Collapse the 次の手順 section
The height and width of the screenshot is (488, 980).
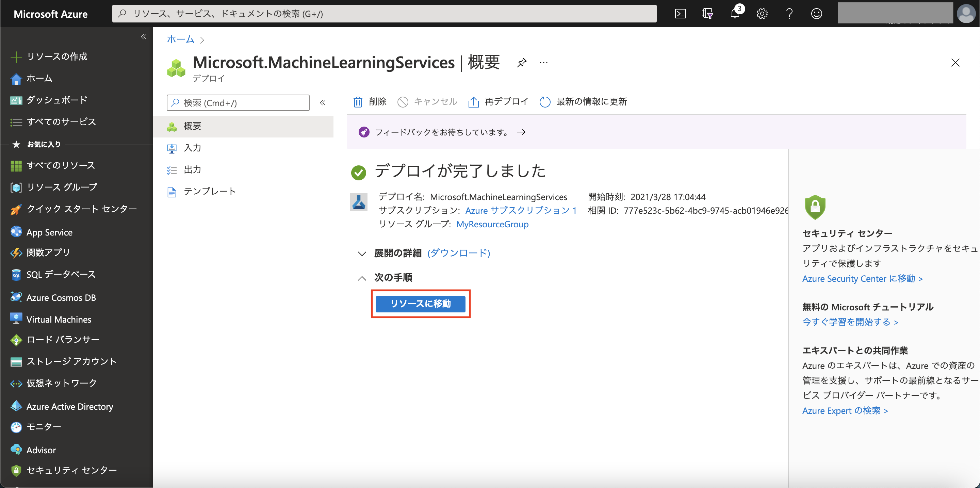coord(362,278)
